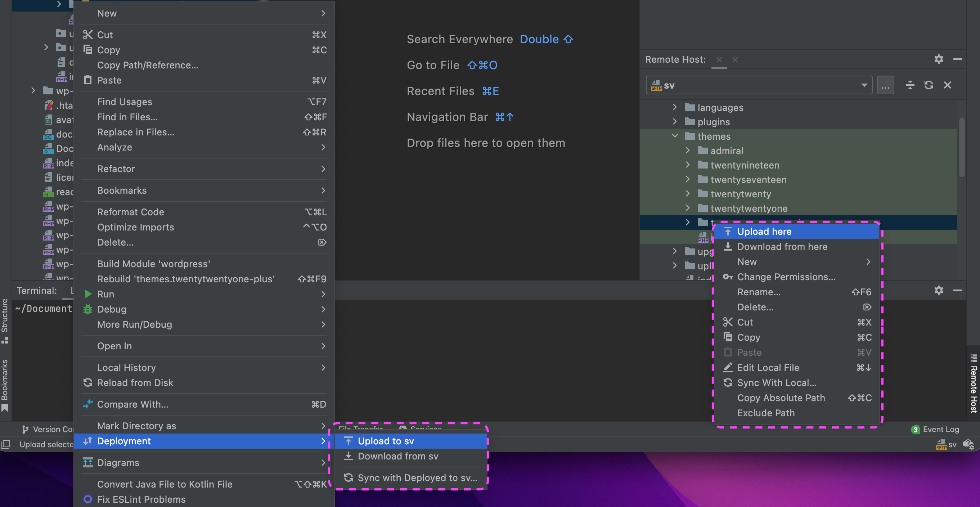
Task: Click the refresh icon in Remote Host toolbar
Action: tap(928, 85)
